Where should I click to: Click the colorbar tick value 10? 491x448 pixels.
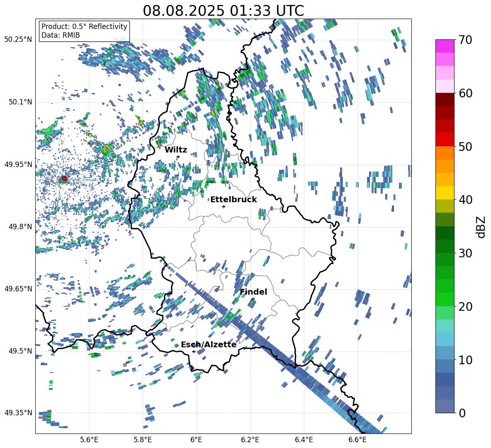pyautogui.click(x=465, y=360)
